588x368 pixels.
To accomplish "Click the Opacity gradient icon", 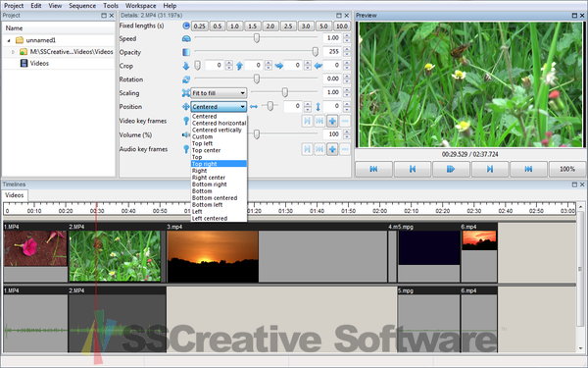I will point(186,52).
